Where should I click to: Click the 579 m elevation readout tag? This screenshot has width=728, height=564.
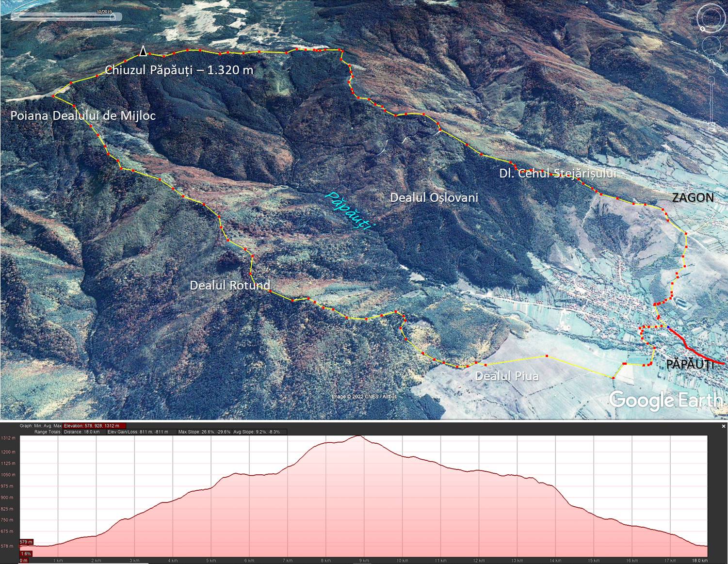pos(26,542)
